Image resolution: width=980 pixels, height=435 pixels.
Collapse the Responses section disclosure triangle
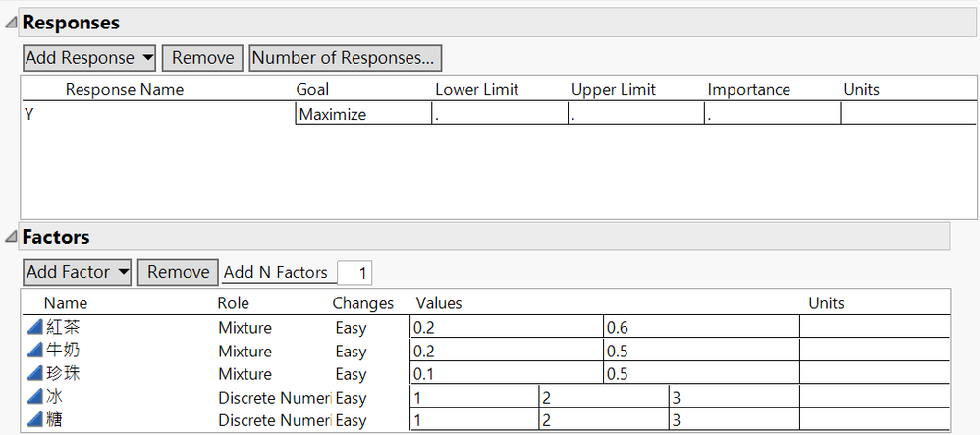point(11,22)
